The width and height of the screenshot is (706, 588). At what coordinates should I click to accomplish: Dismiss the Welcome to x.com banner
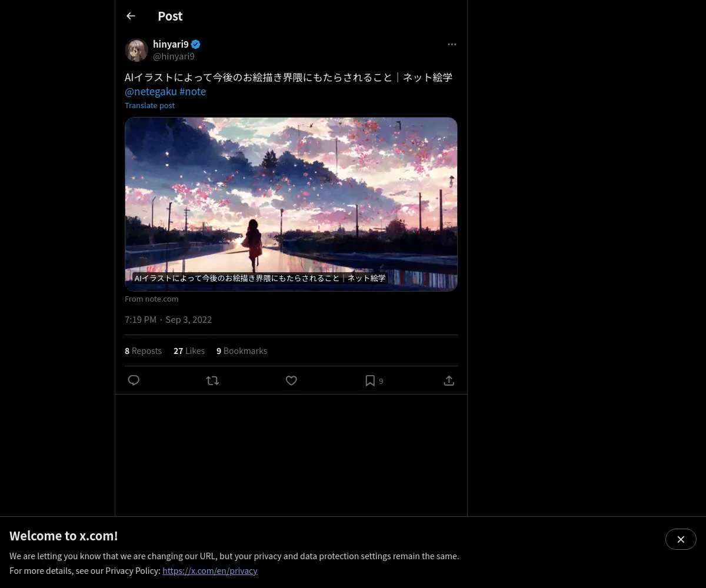[681, 539]
